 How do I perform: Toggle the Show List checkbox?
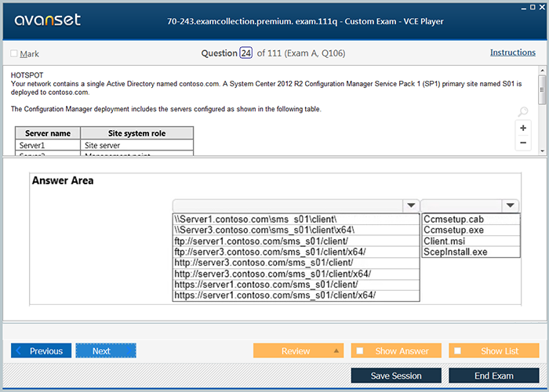[457, 350]
